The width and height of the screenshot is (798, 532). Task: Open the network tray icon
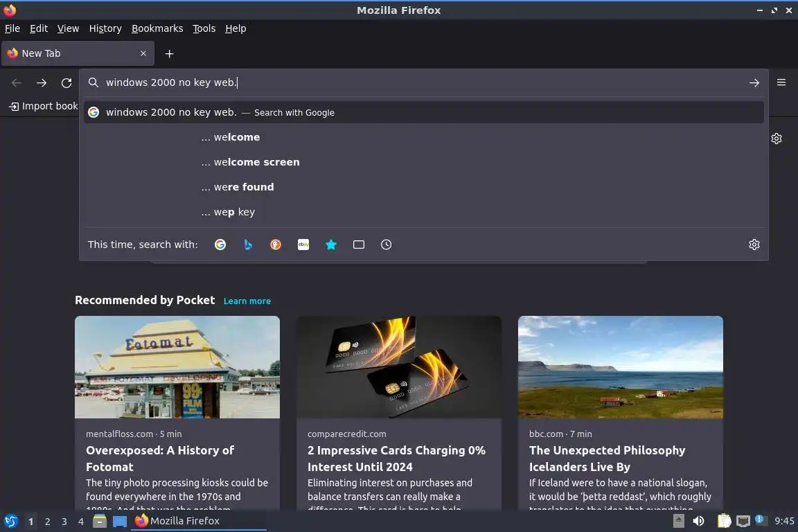[743, 521]
